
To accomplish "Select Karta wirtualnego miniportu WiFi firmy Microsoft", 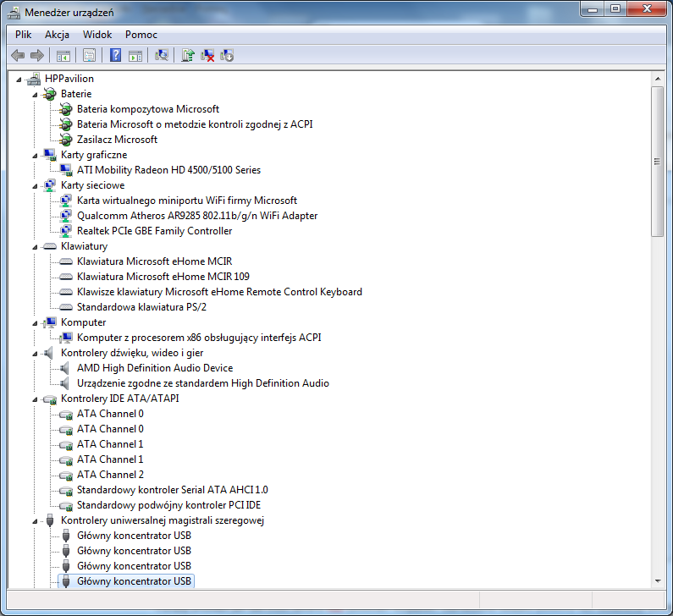I will pyautogui.click(x=187, y=201).
